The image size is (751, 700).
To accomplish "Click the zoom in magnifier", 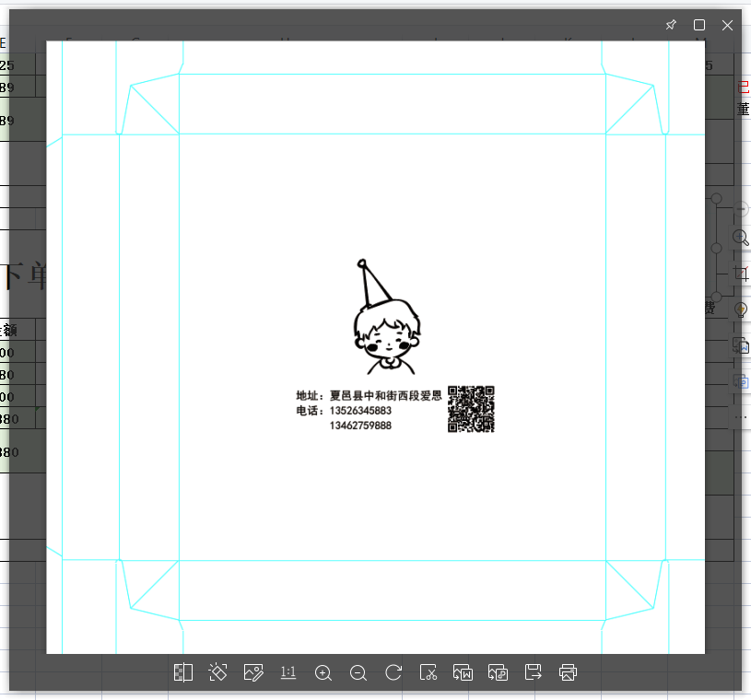I will click(x=323, y=672).
